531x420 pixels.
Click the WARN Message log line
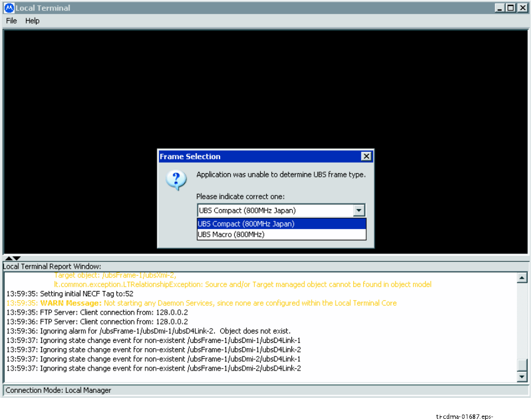click(201, 303)
